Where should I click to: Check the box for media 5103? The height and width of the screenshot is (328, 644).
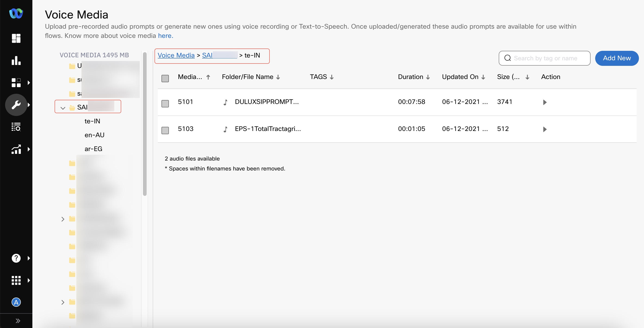click(165, 130)
